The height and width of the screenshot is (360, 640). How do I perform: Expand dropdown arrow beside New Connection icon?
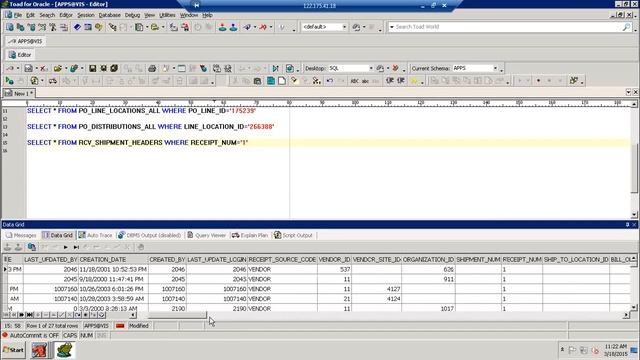(x=255, y=27)
